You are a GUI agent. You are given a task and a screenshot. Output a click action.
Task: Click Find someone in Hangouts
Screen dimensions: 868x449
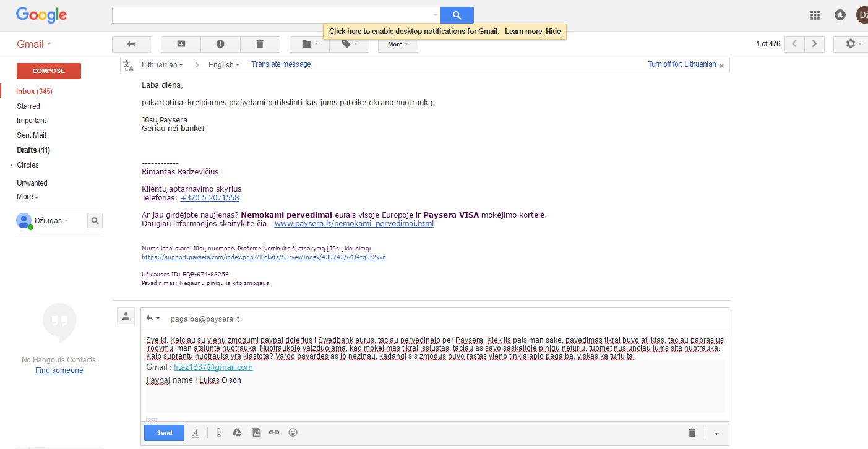pos(59,370)
